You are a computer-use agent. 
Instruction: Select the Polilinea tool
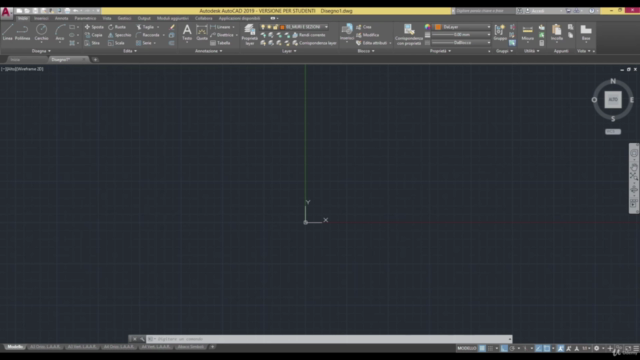pos(22,32)
